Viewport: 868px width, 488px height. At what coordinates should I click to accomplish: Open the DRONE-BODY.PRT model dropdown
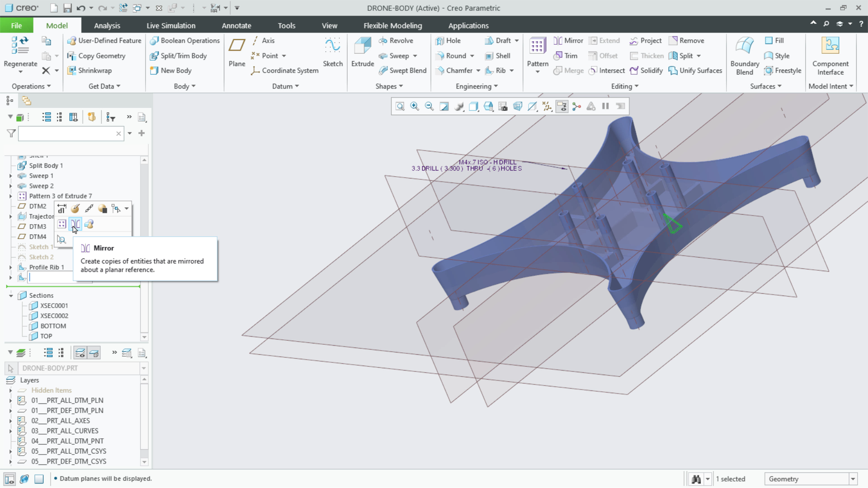144,368
